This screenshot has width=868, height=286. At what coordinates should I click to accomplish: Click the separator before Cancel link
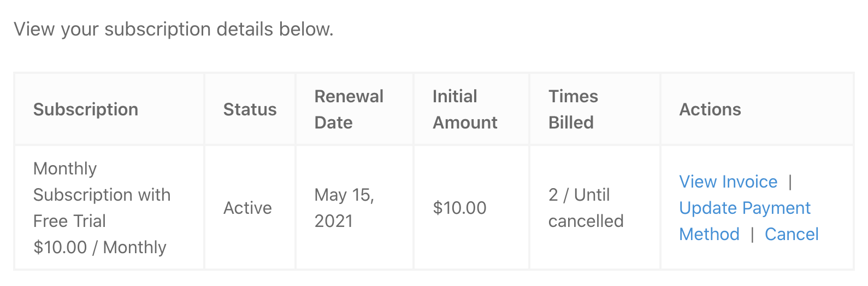752,234
